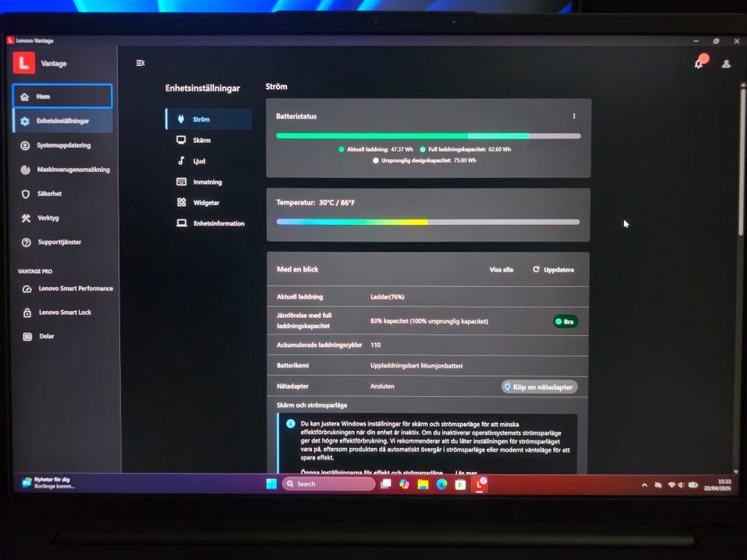Open Microsoft Store from the taskbar
This screenshot has width=747, height=560.
(x=460, y=485)
